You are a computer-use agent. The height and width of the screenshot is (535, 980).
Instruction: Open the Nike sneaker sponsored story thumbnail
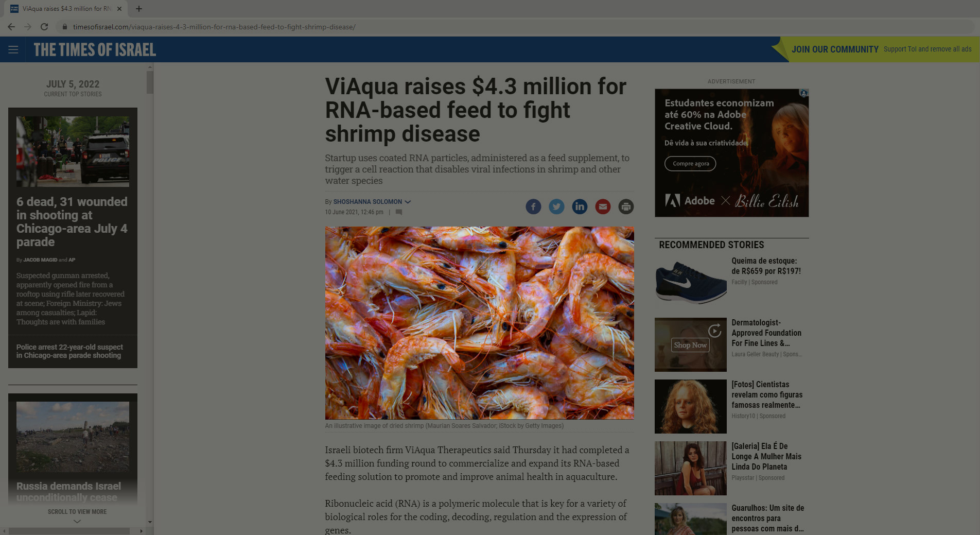point(690,283)
